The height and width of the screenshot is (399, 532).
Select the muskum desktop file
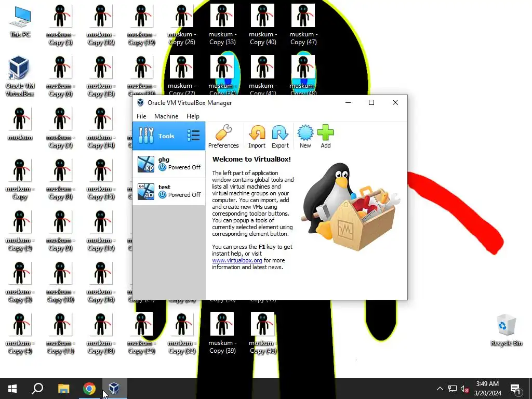click(20, 124)
